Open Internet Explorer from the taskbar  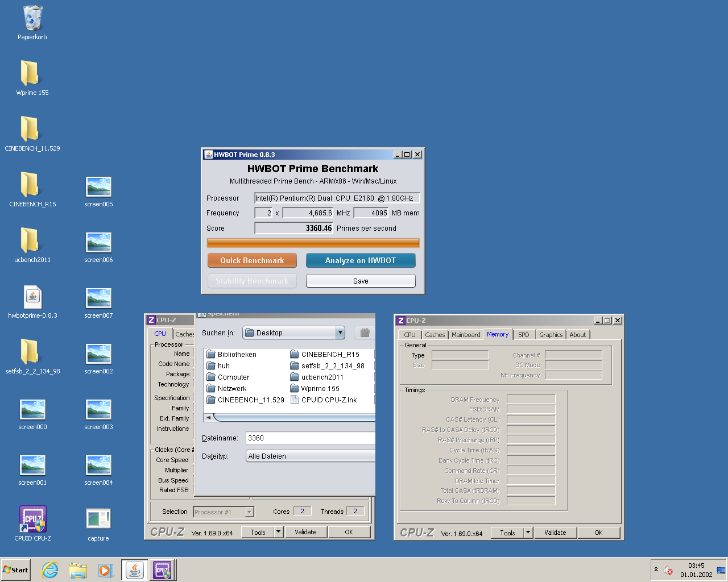50,570
